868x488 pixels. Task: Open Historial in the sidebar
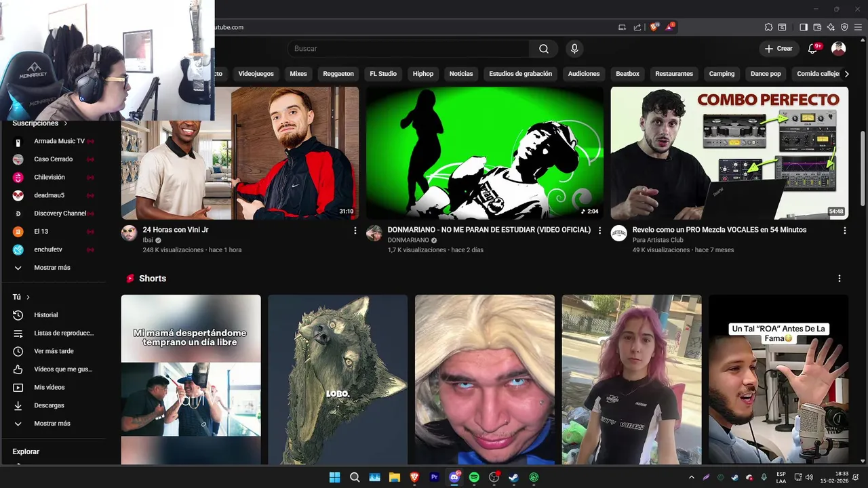(x=54, y=315)
